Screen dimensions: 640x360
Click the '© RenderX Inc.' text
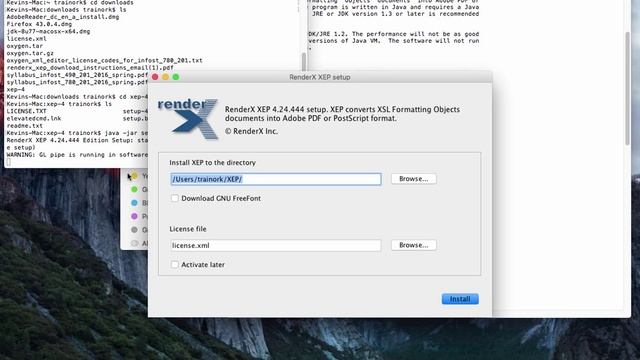pyautogui.click(x=251, y=131)
